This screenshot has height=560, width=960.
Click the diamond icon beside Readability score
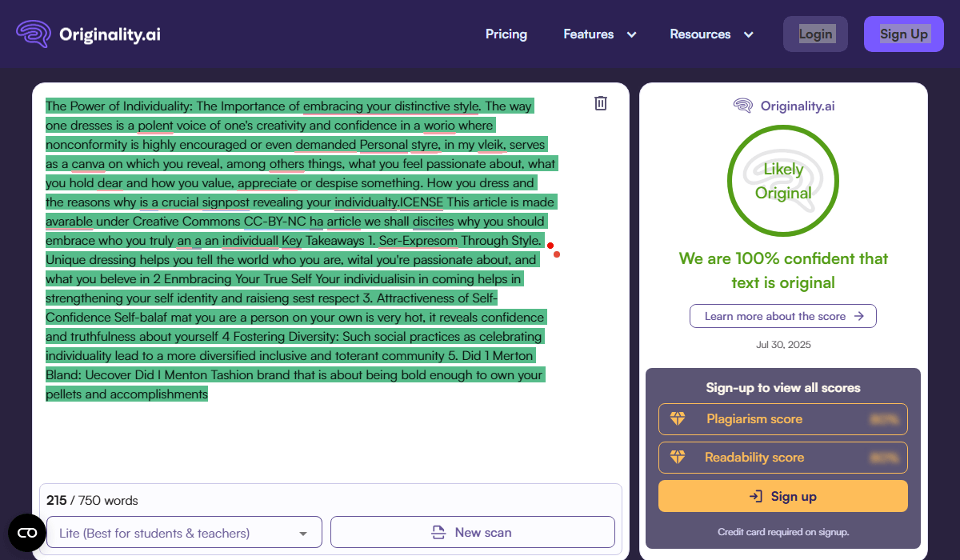pyautogui.click(x=678, y=457)
